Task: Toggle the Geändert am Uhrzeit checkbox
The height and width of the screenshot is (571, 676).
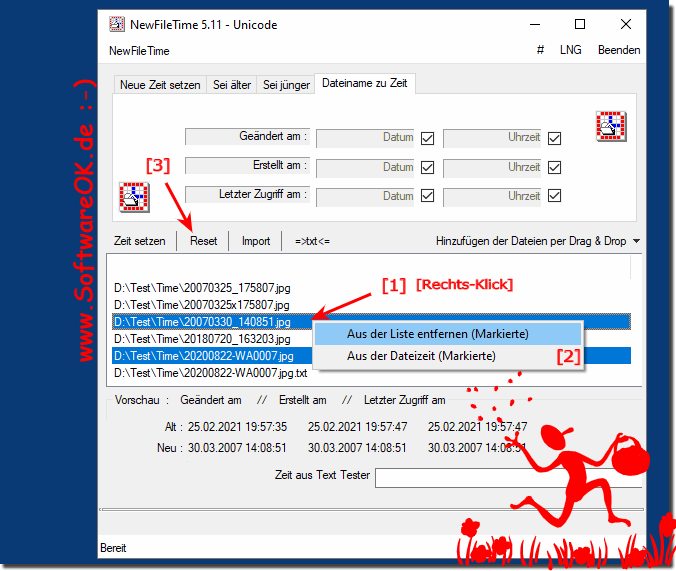Action: click(554, 138)
